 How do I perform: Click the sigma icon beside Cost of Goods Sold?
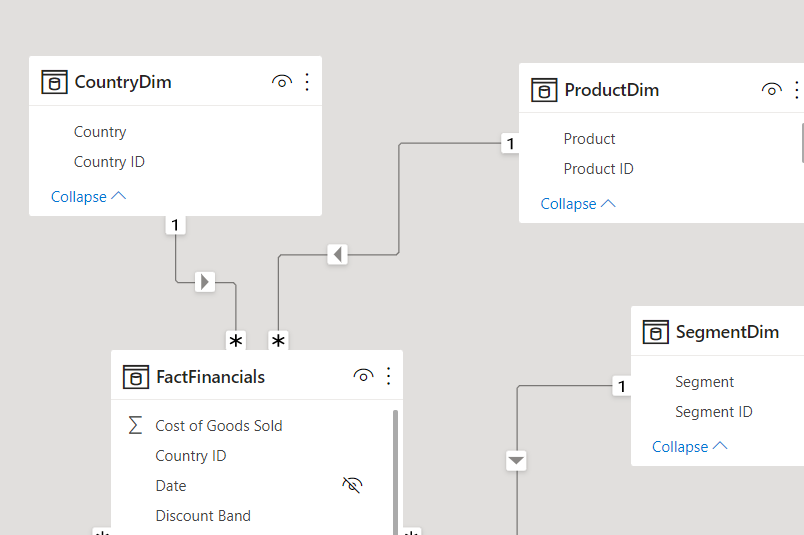tap(135, 425)
